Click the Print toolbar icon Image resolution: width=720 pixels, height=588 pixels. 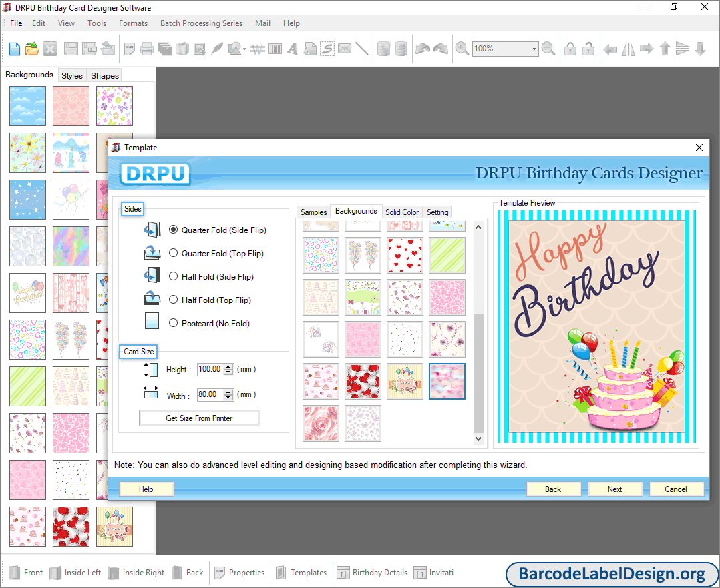click(x=147, y=49)
